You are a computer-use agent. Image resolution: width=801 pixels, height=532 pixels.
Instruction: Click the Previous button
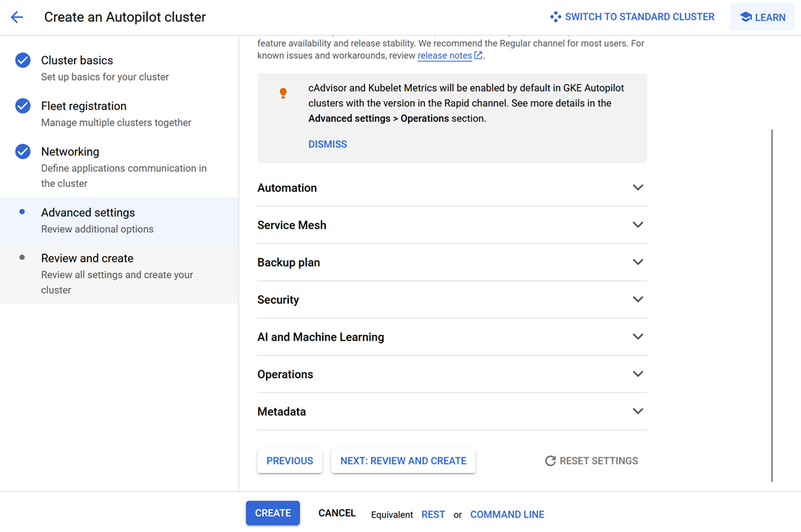pyautogui.click(x=290, y=461)
